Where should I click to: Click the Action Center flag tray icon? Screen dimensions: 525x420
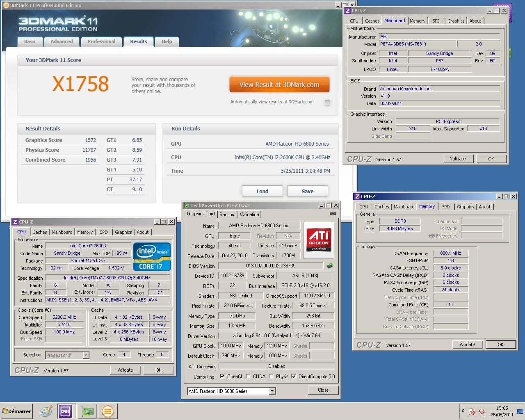(x=472, y=411)
